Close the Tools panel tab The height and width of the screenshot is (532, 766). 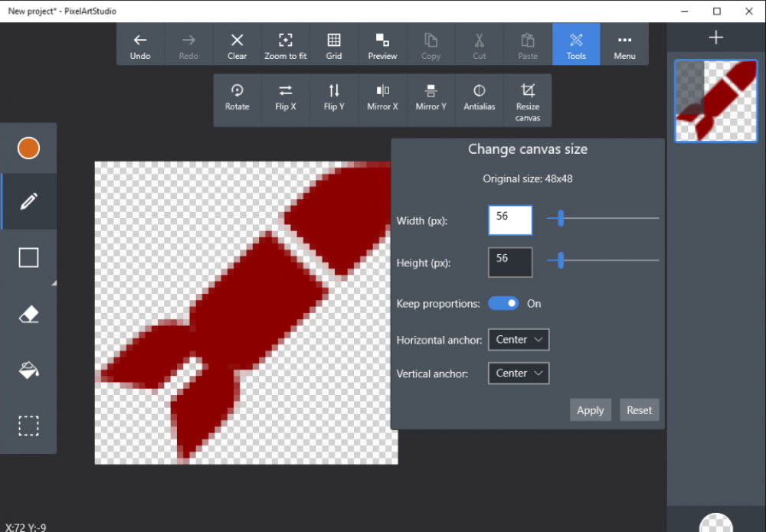[576, 44]
